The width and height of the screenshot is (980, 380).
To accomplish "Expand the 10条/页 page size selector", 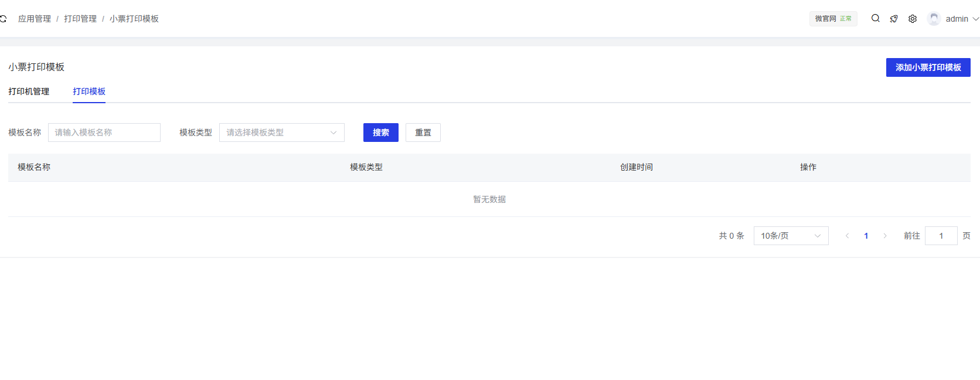I will (791, 236).
